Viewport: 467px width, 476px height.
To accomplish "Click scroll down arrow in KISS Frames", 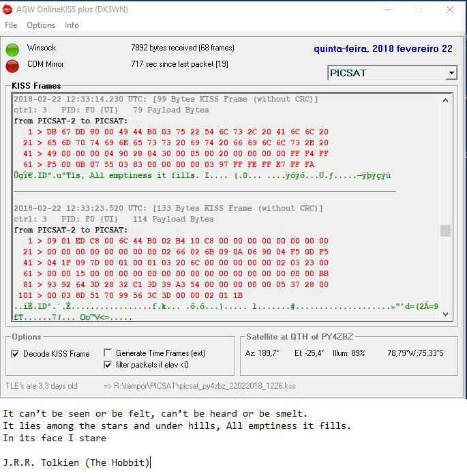I will pyautogui.click(x=445, y=314).
